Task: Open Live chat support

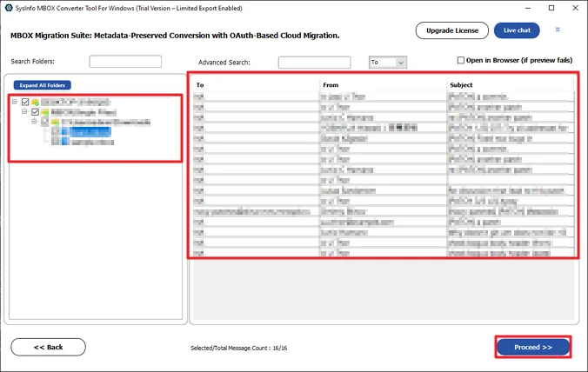Action: click(517, 30)
